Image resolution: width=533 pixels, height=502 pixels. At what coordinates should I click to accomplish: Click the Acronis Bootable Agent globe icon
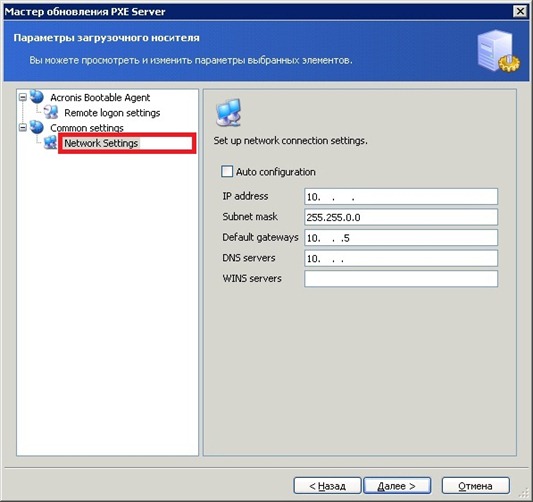pyautogui.click(x=37, y=97)
